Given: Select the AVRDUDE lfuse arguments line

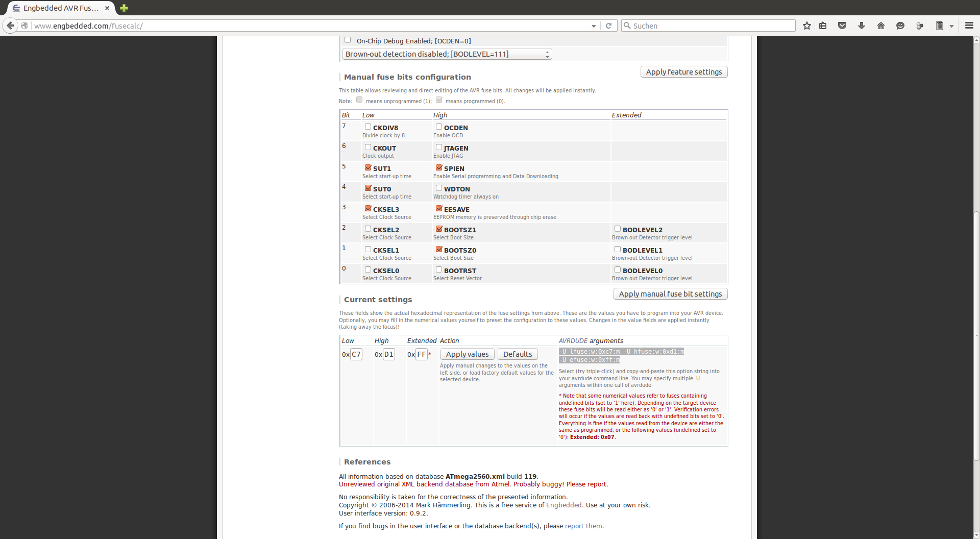Looking at the screenshot, I should [x=621, y=352].
